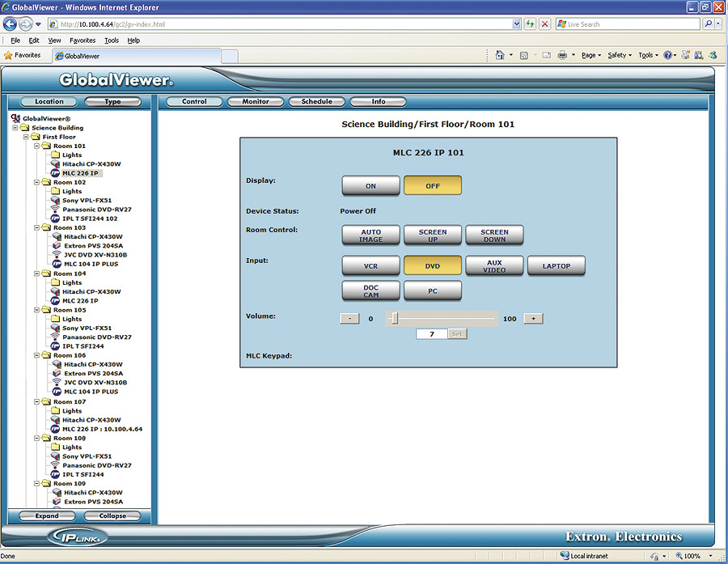Click the Help question mark icon

click(x=667, y=55)
